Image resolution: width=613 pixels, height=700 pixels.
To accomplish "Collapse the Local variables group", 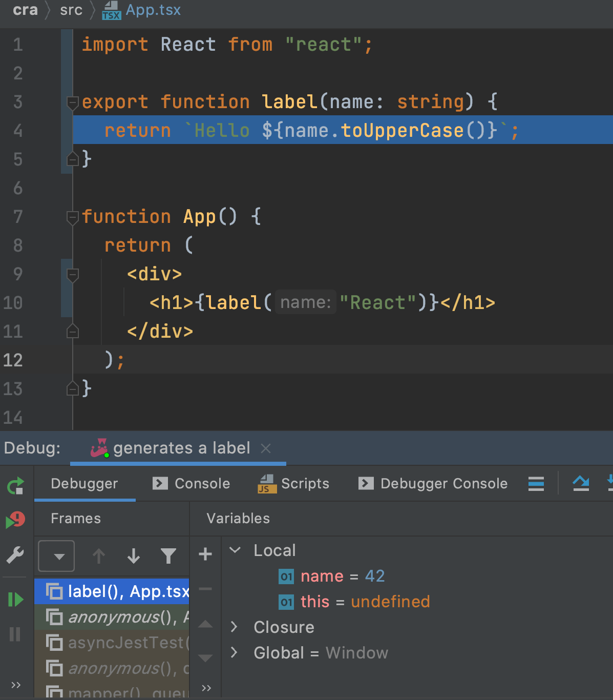I will pyautogui.click(x=235, y=550).
